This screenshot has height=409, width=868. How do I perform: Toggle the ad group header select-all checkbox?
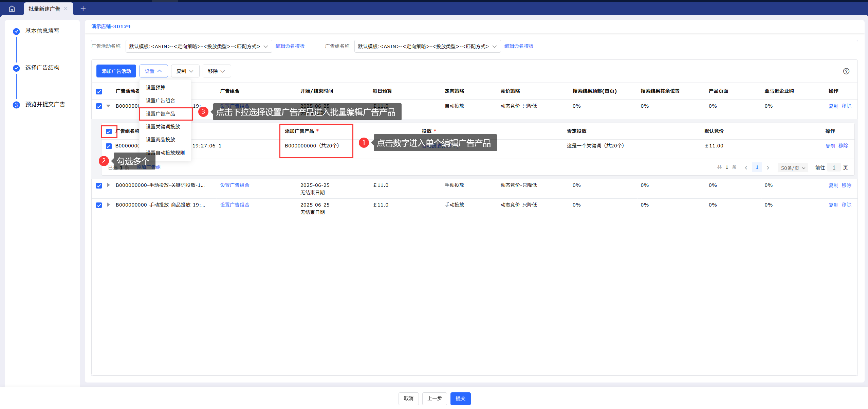click(x=109, y=131)
